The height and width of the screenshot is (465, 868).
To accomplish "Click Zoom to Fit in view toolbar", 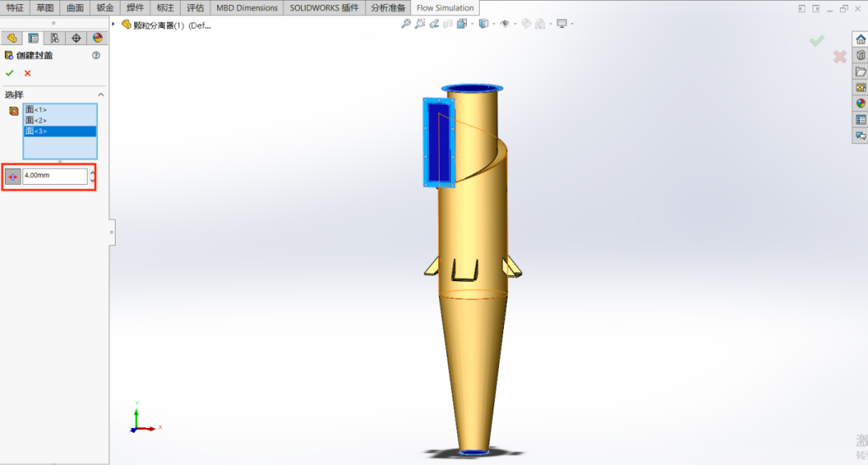I will (406, 24).
